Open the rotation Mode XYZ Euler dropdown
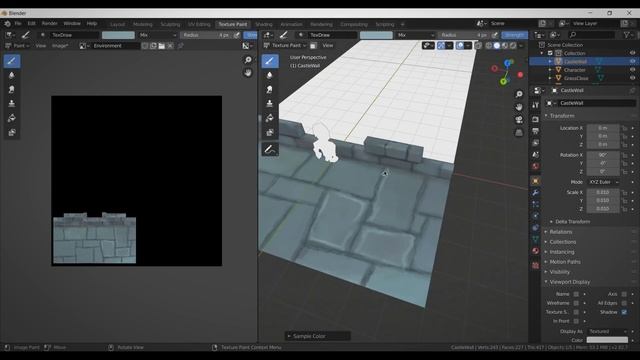Image resolution: width=640 pixels, height=360 pixels. 603,182
